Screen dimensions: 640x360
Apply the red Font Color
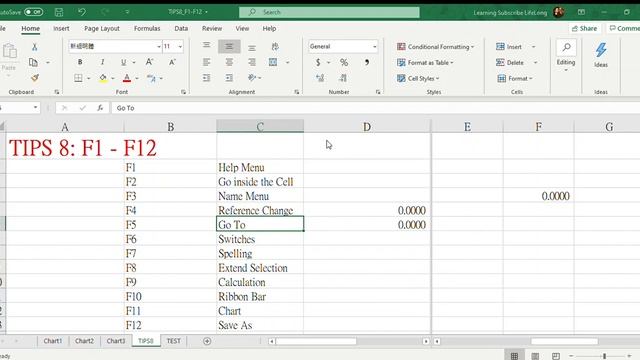[127, 78]
